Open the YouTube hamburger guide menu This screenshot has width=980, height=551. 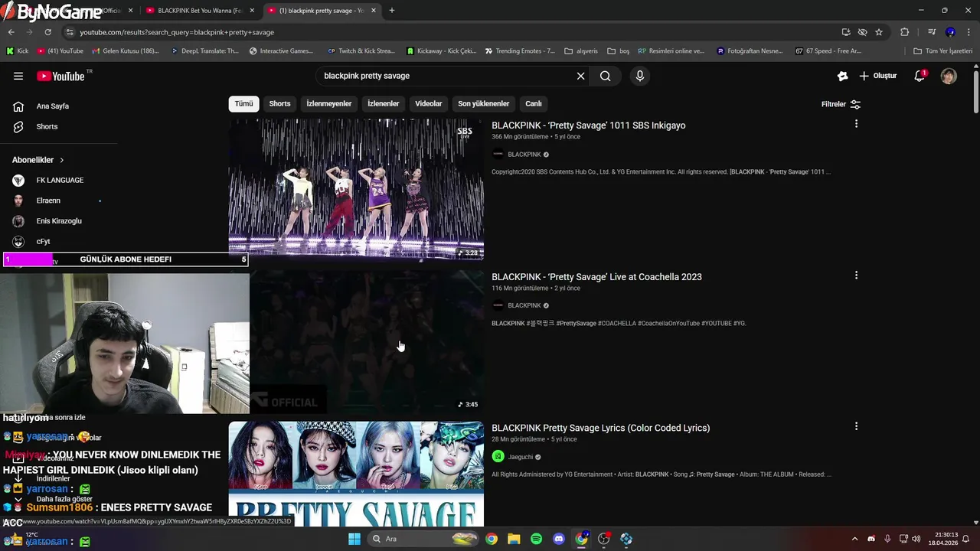click(18, 76)
